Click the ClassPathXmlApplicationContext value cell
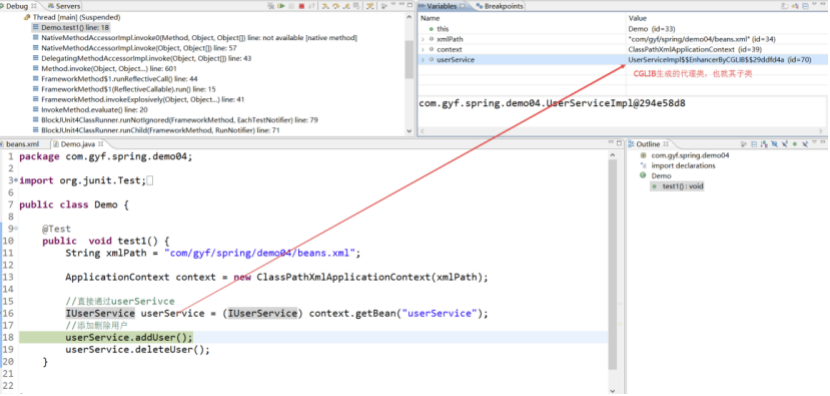Image resolution: width=830 pixels, height=396 pixels. coord(695,49)
